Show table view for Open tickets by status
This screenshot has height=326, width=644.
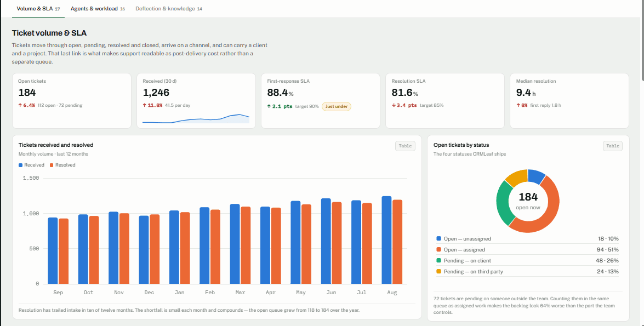pos(613,146)
